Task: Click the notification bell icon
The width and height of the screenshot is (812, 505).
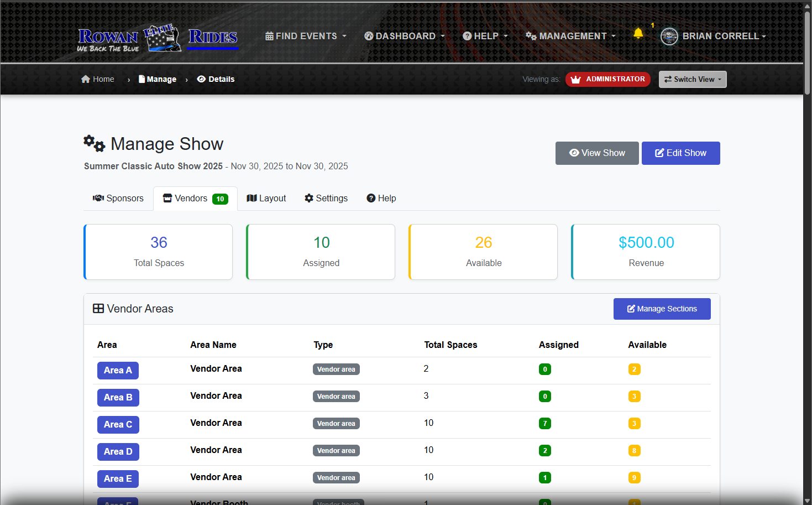Action: tap(638, 33)
